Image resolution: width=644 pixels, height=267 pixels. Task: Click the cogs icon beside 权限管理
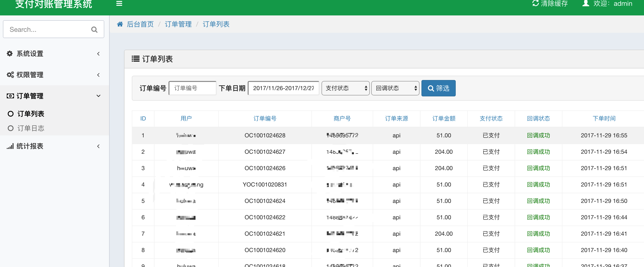[x=10, y=75]
